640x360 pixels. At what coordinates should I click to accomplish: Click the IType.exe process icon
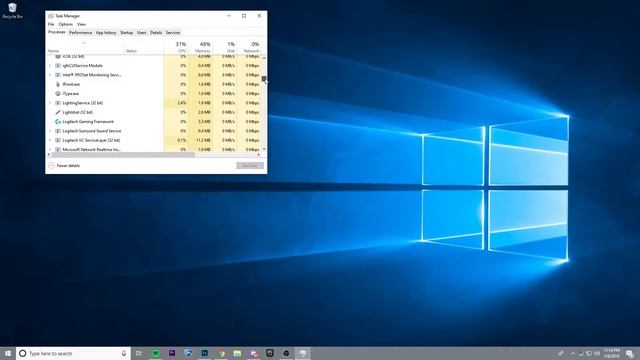pyautogui.click(x=58, y=94)
